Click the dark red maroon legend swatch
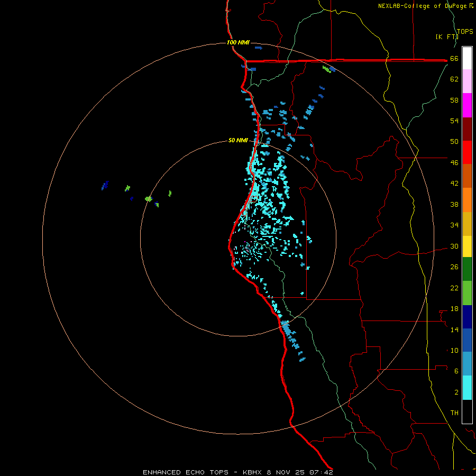Image resolution: width=476 pixels, height=476 pixels. (467, 129)
